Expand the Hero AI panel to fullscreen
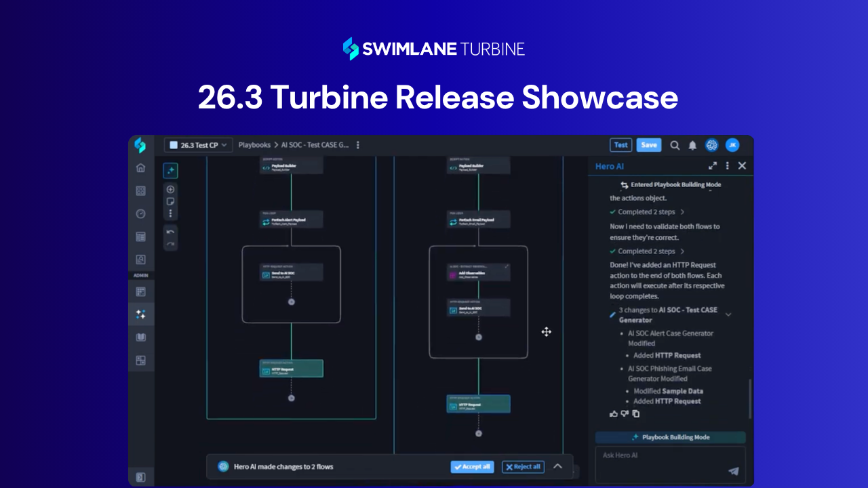 pyautogui.click(x=713, y=165)
